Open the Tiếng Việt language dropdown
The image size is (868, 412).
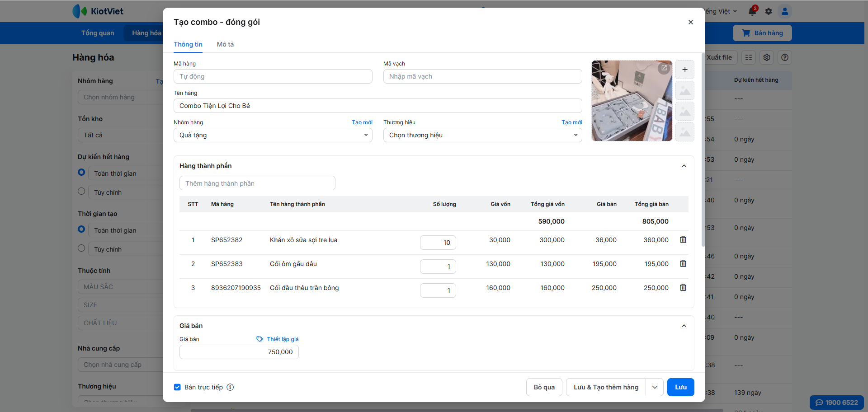721,11
